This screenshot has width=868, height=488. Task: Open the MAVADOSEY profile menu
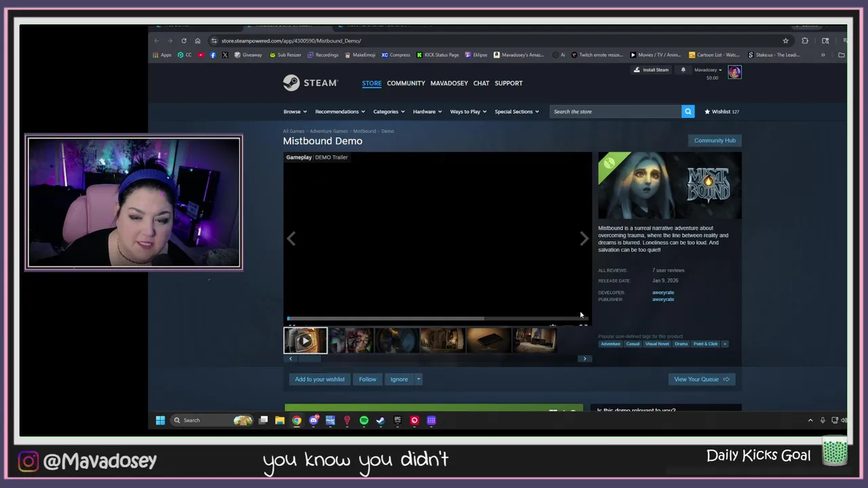coord(449,83)
